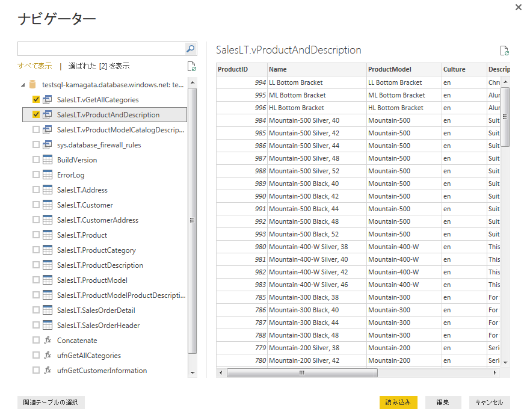Collapse the testsql-kamagata database node

coord(23,85)
